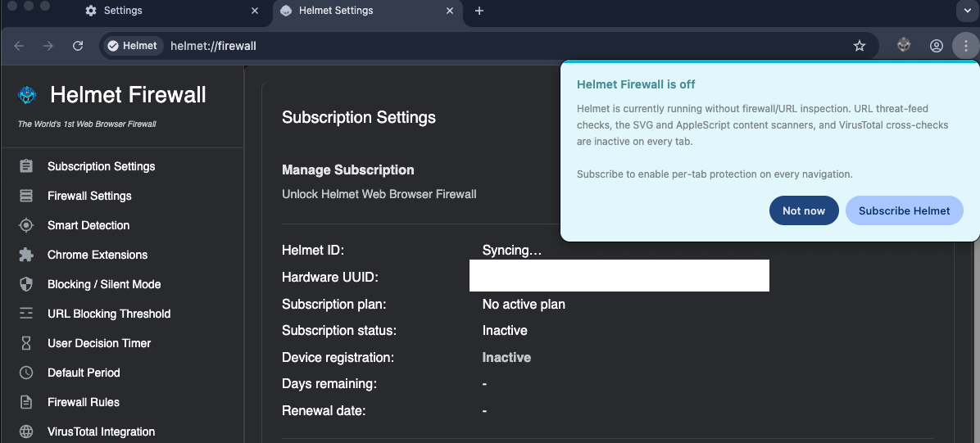Click Unlock Helmet Web Browser Firewall text
980x443 pixels.
click(379, 194)
